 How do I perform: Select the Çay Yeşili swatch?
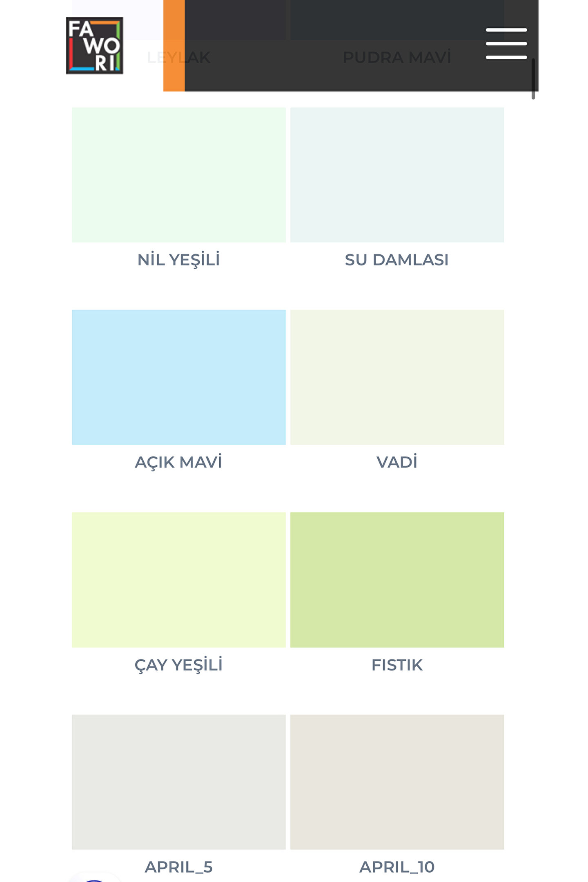pos(178,580)
